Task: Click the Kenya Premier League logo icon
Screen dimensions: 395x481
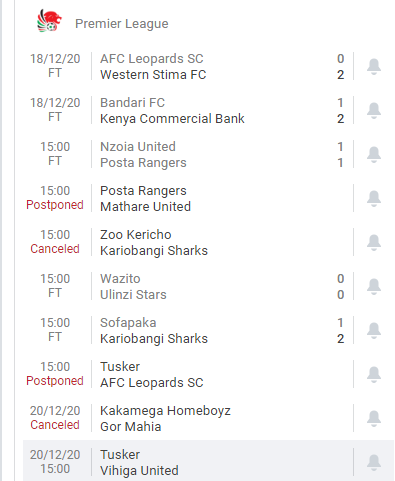Action: point(49,21)
